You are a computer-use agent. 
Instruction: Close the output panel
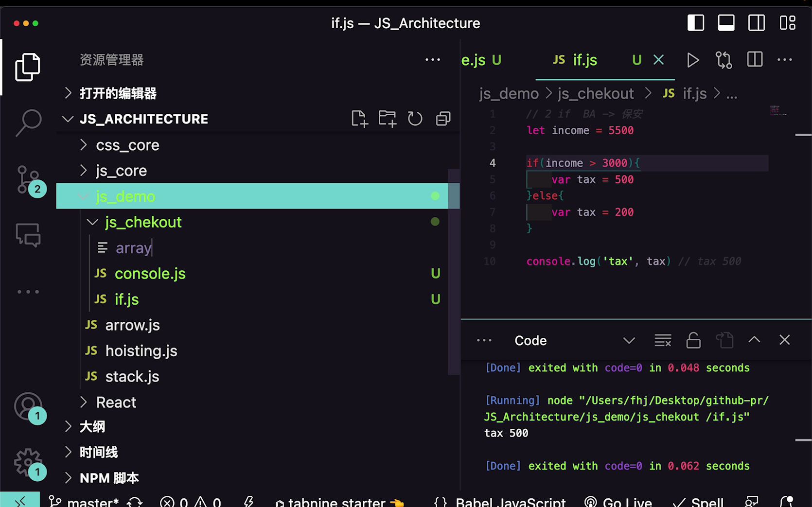784,340
